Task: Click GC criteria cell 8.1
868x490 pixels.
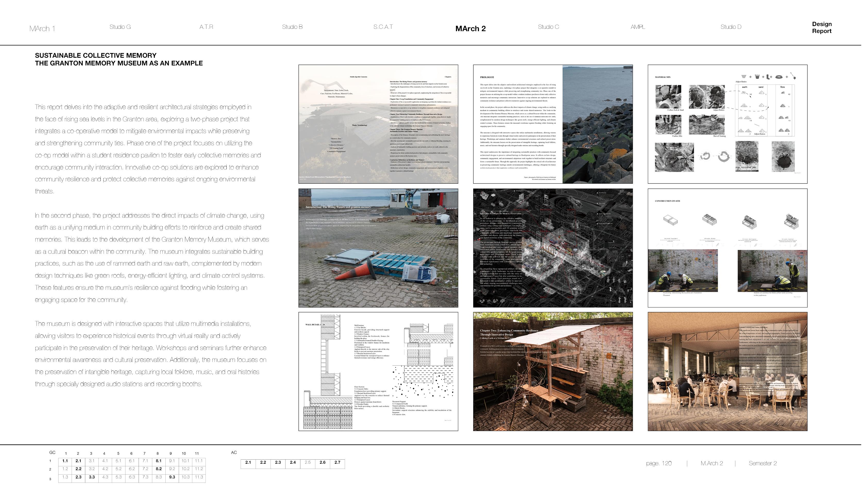Action: (158, 461)
